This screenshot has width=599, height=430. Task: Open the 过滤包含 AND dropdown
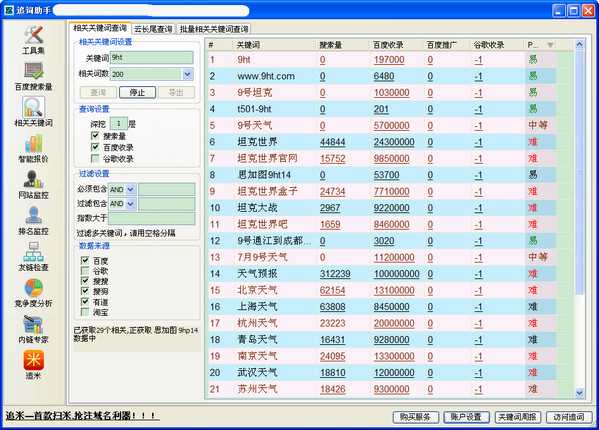130,204
